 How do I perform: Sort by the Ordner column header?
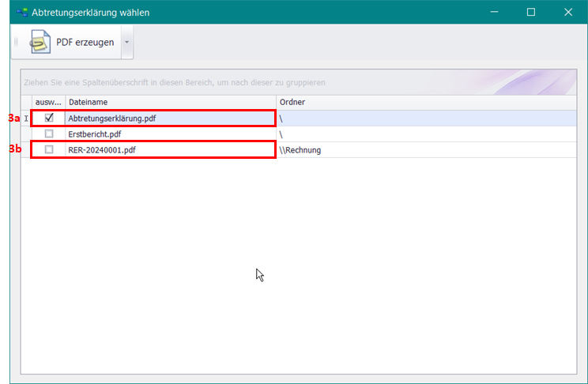coord(427,102)
